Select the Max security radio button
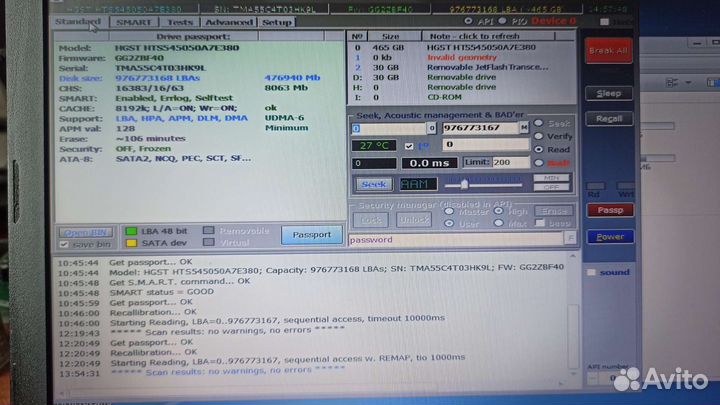 pos(499,223)
